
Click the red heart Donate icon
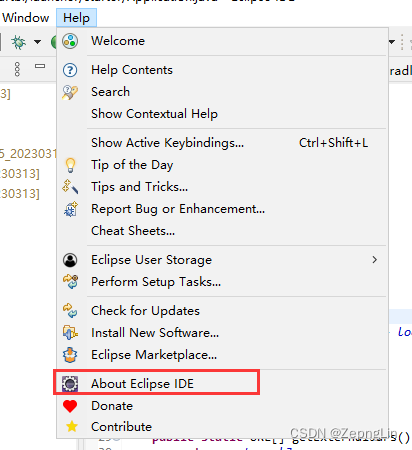click(x=70, y=406)
